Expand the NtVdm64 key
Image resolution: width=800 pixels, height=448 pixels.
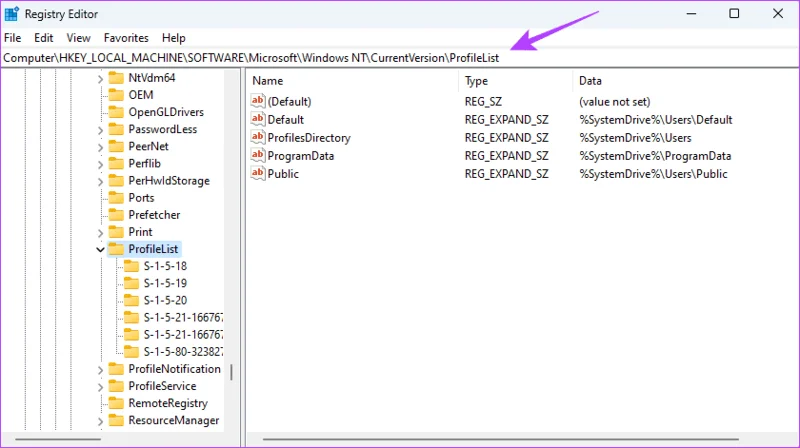click(100, 79)
